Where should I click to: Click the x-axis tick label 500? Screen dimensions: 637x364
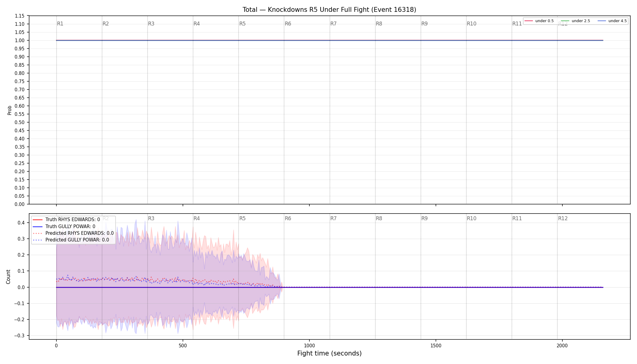pos(183,345)
